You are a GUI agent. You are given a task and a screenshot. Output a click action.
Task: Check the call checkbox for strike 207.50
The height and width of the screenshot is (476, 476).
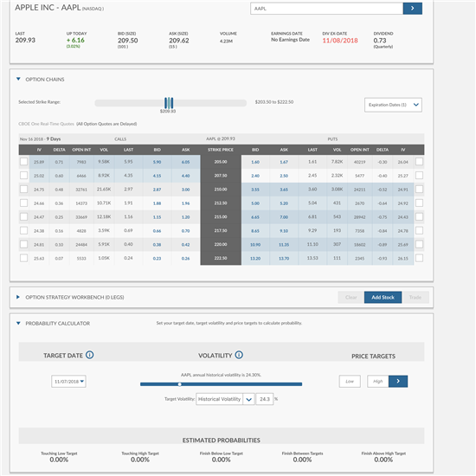point(23,175)
